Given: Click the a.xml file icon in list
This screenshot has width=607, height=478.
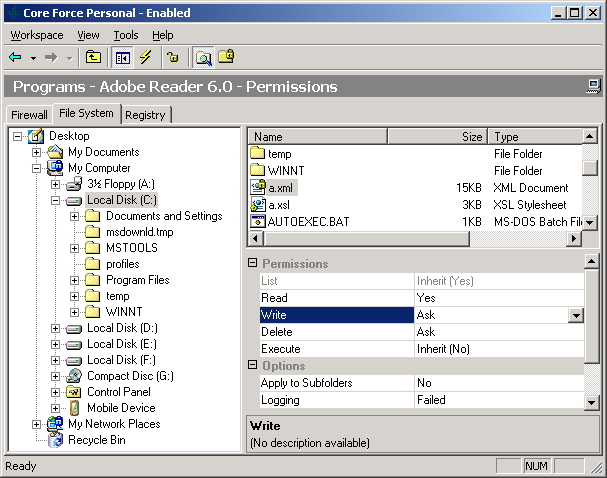Looking at the screenshot, I should tap(258, 187).
